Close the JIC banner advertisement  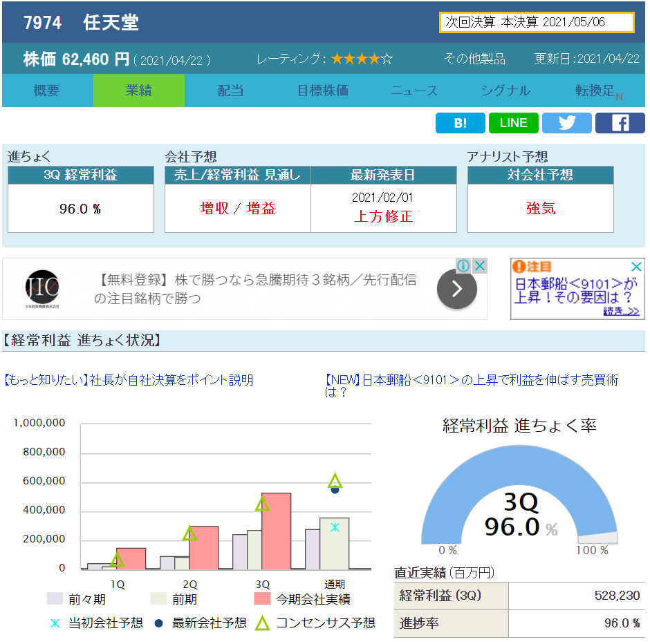(x=480, y=265)
